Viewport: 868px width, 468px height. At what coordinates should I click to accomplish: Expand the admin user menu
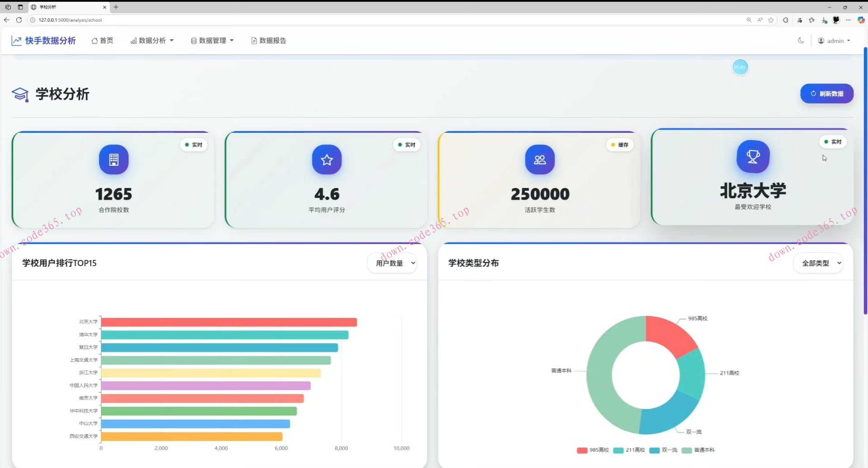click(x=834, y=41)
